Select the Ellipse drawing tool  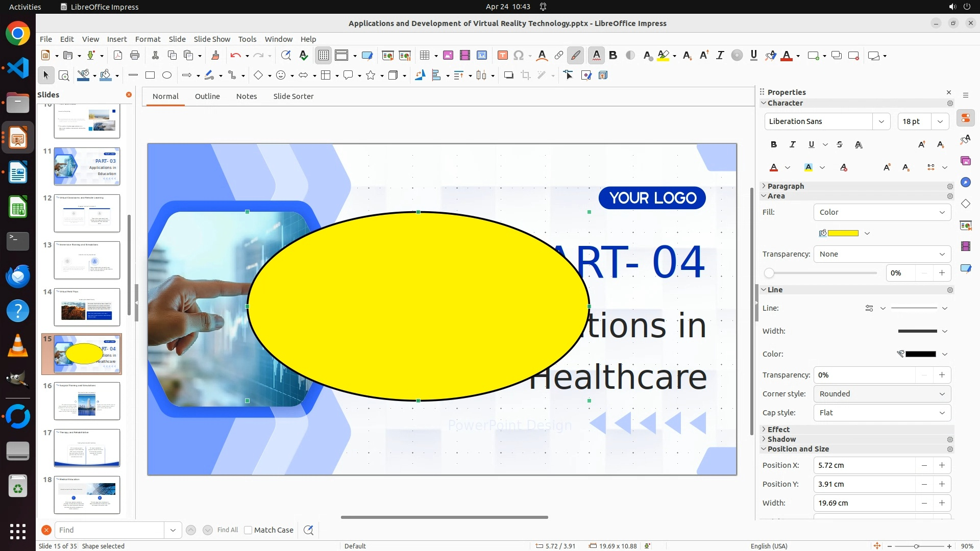point(167,76)
